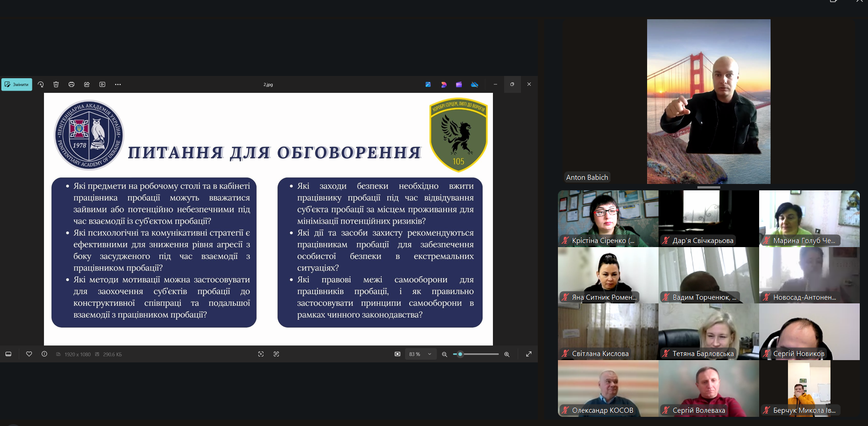This screenshot has width=868, height=426.
Task: Enter fullscreen with the expand arrows icon
Action: pos(529,354)
